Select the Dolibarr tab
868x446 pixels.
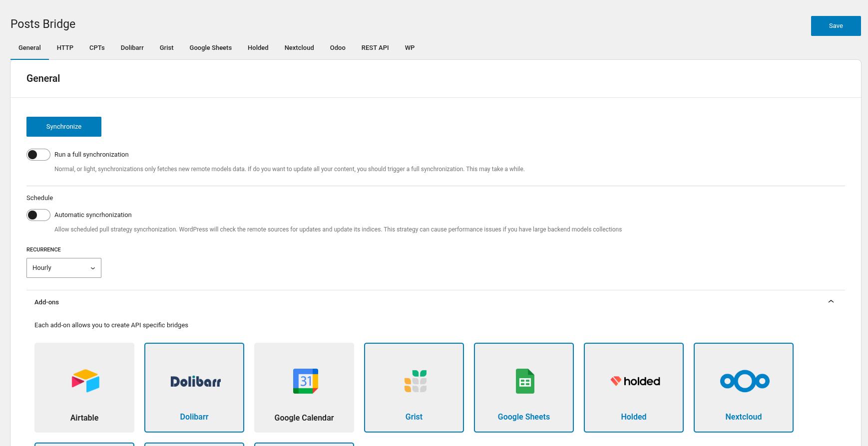coord(132,48)
